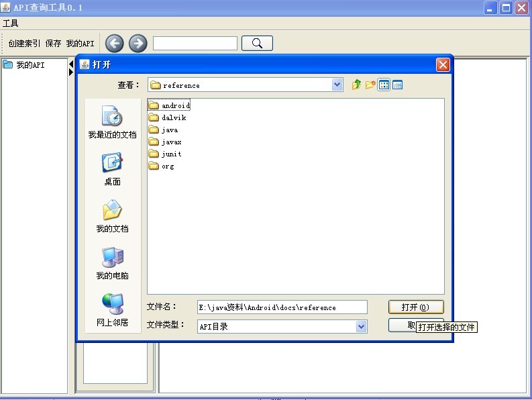Click the 文件名 path input field

(282, 307)
